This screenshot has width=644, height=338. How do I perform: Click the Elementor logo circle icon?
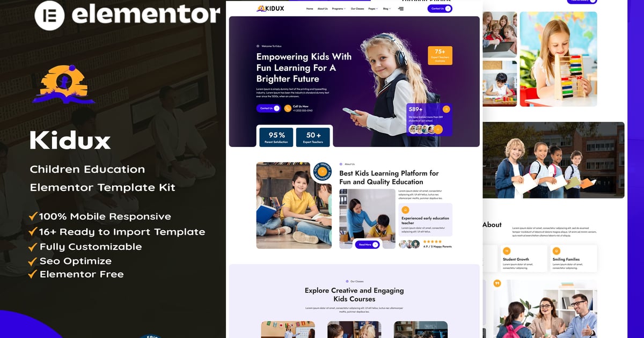tap(49, 15)
